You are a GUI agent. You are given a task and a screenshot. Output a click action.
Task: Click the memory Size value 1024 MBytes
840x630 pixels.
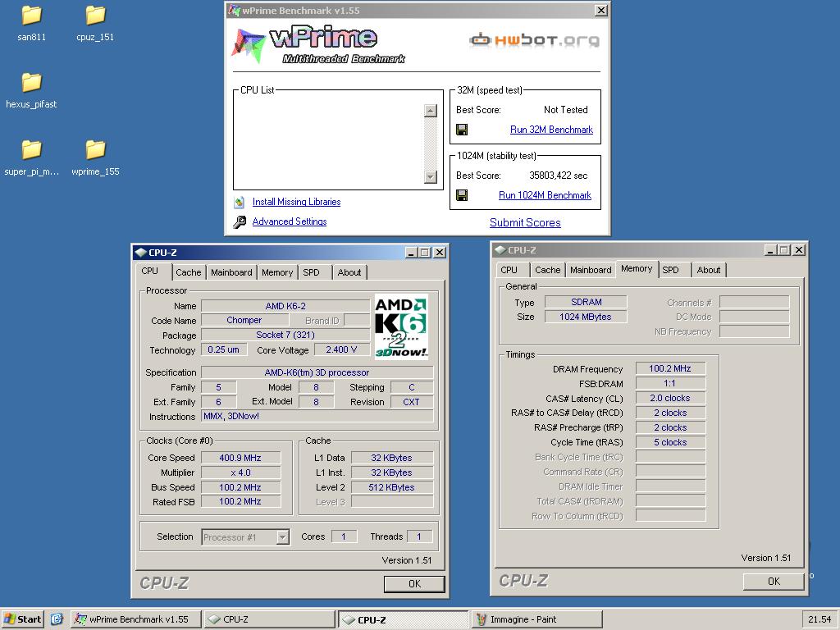click(586, 317)
